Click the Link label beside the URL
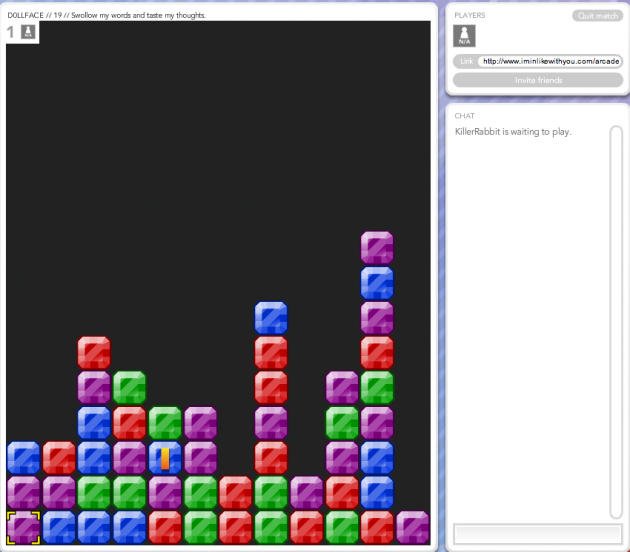630x552 pixels. tap(466, 61)
